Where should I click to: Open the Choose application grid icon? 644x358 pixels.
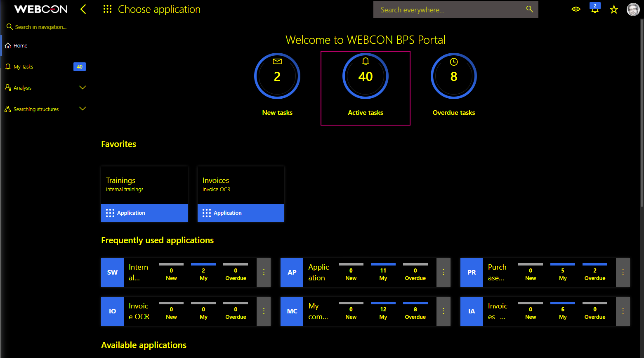click(x=107, y=9)
